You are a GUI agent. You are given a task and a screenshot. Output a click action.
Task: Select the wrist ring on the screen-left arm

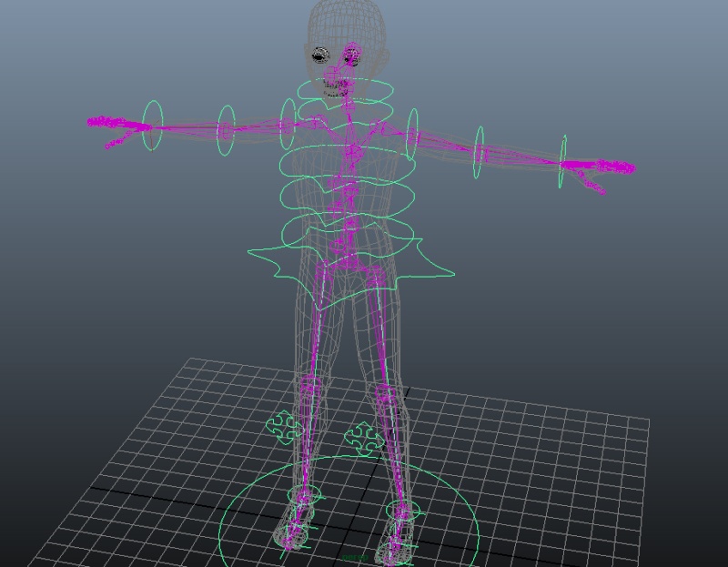click(153, 126)
